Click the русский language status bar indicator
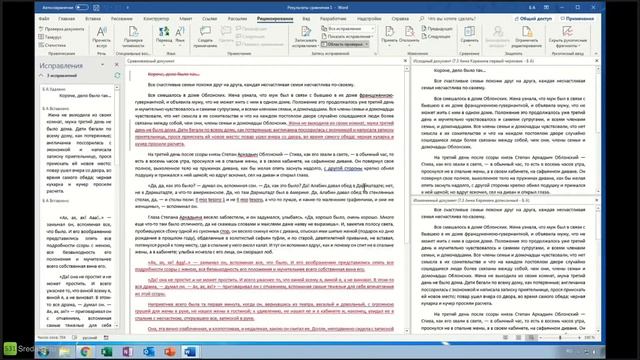This screenshot has width=640, height=360. pos(89,338)
